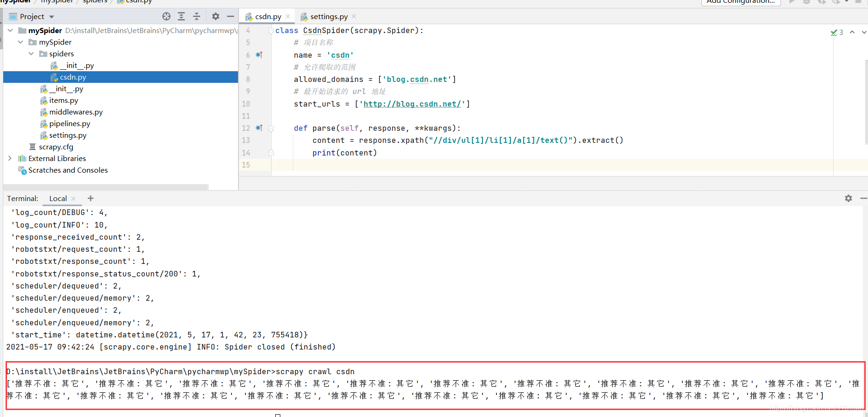Fold the parse method at line 12
The width and height of the screenshot is (868, 417).
(271, 128)
